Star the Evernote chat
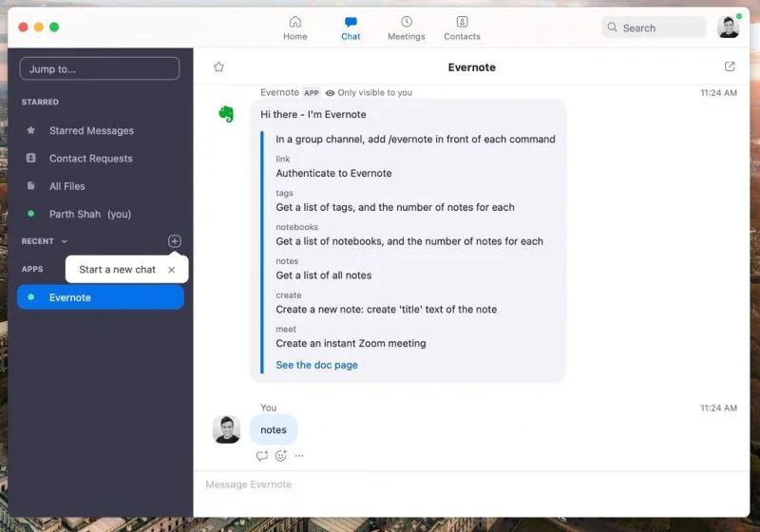 pos(218,66)
